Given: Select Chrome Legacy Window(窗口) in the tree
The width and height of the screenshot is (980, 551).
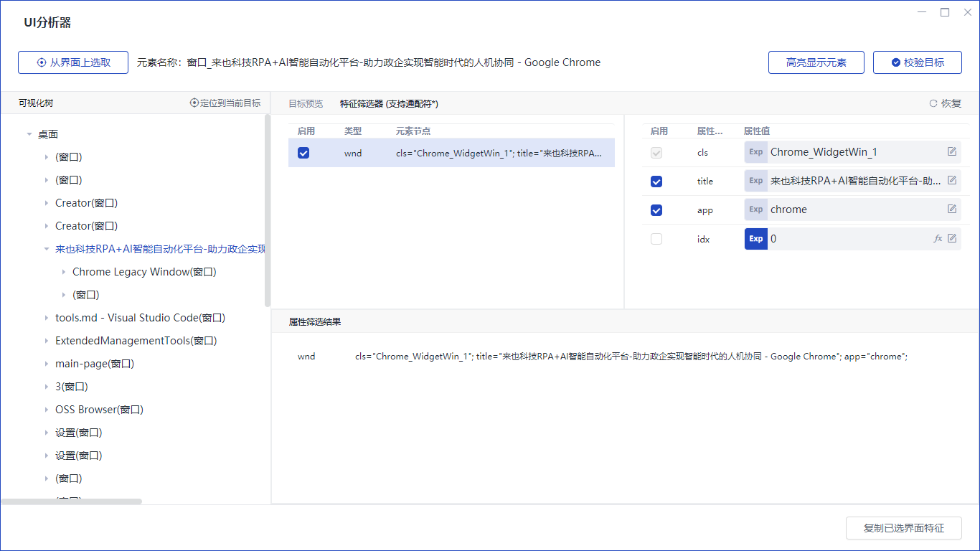Looking at the screenshot, I should click(x=144, y=272).
